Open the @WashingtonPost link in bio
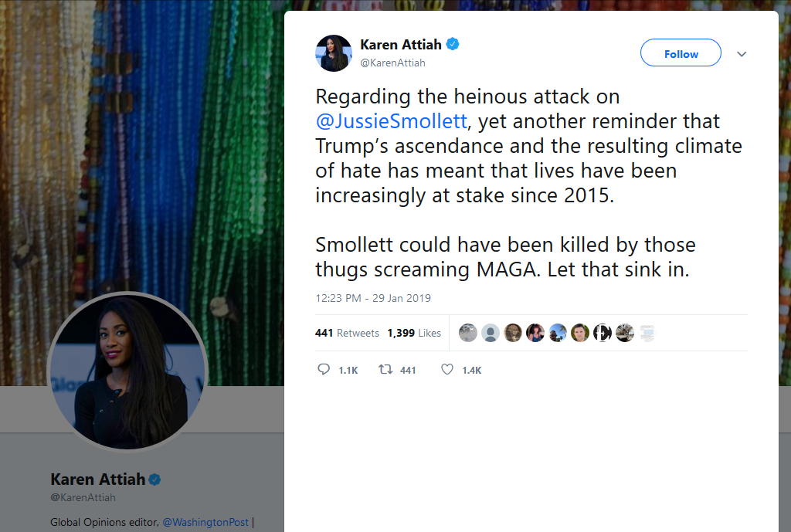This screenshot has height=532, width=791. pos(205,522)
